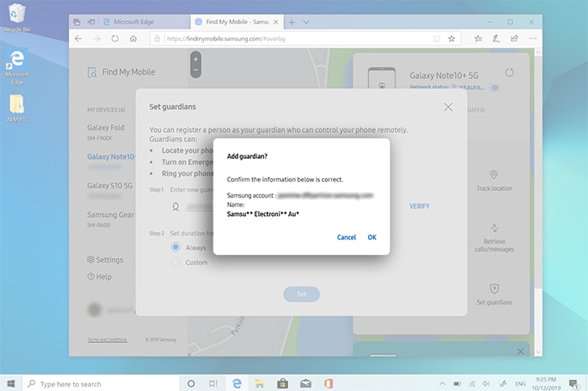This screenshot has height=391, width=588.
Task: Open Mail app from taskbar
Action: [306, 383]
